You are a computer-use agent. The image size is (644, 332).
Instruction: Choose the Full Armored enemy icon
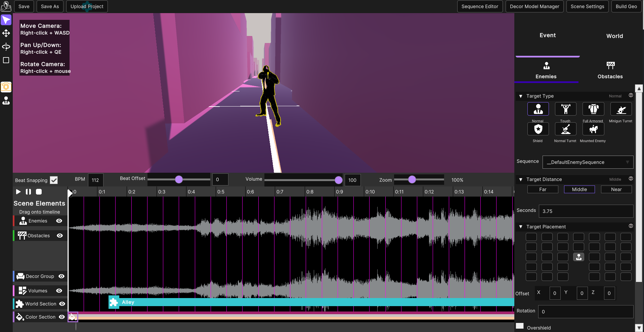click(593, 109)
